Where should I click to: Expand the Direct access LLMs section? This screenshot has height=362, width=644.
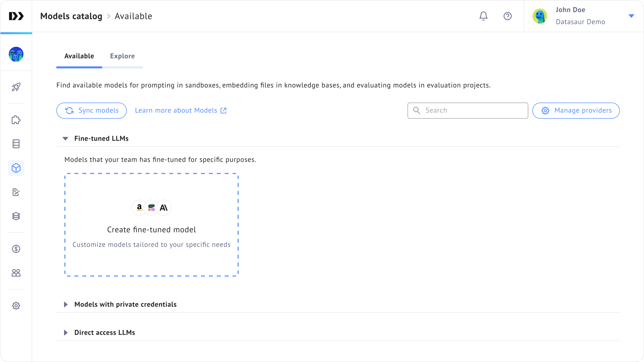tap(66, 333)
